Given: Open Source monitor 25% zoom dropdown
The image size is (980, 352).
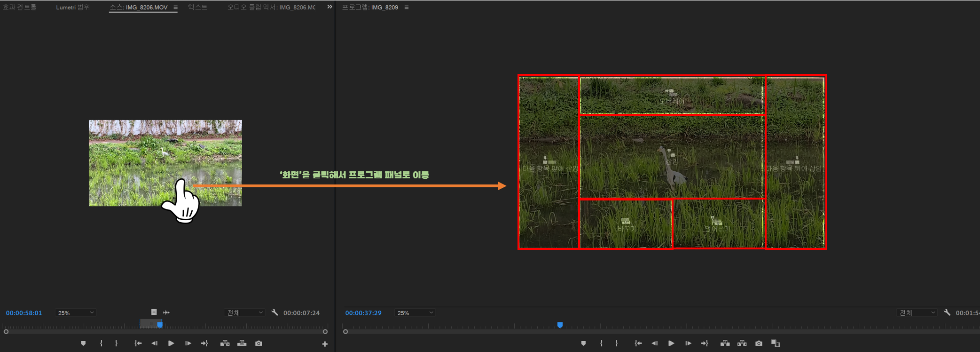Looking at the screenshot, I should point(76,312).
